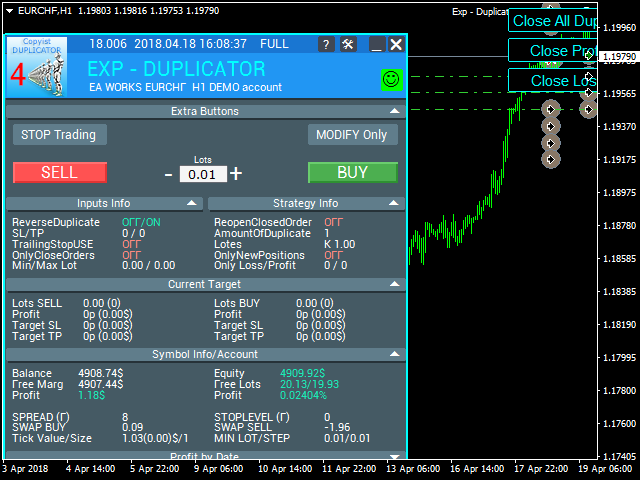This screenshot has width=640, height=480.
Task: Click the green BUY button
Action: click(353, 172)
